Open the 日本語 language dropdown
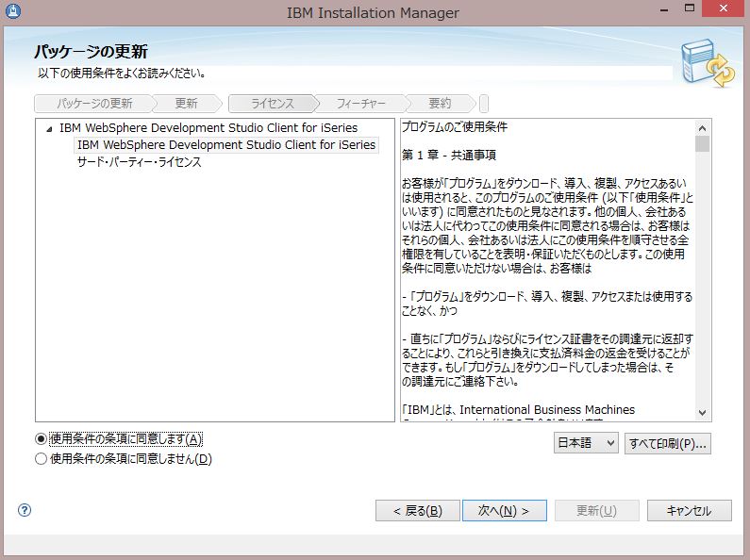The height and width of the screenshot is (560, 750). pyautogui.click(x=586, y=443)
